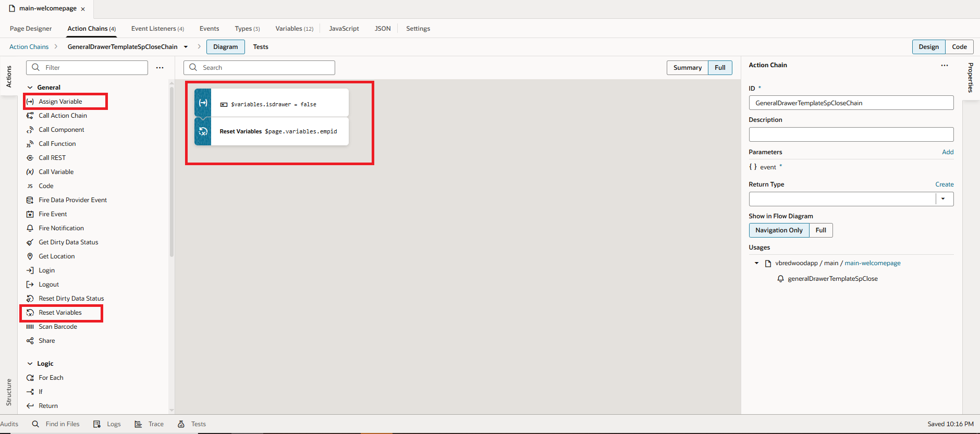Open the Action Chain options menu
Image resolution: width=980 pixels, height=434 pixels.
pos(944,66)
